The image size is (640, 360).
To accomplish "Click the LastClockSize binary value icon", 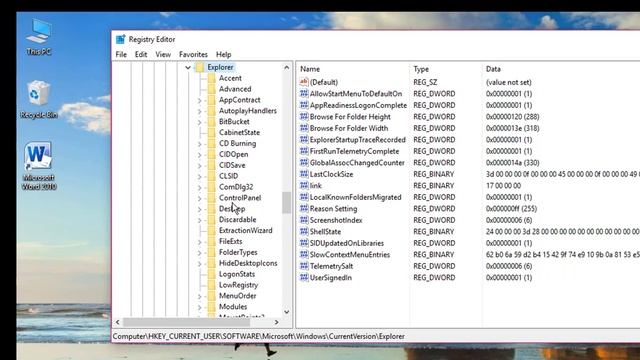I will [304, 174].
